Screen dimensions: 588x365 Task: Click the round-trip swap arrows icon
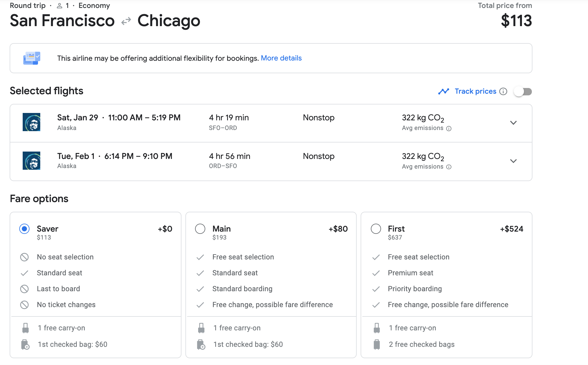click(126, 21)
